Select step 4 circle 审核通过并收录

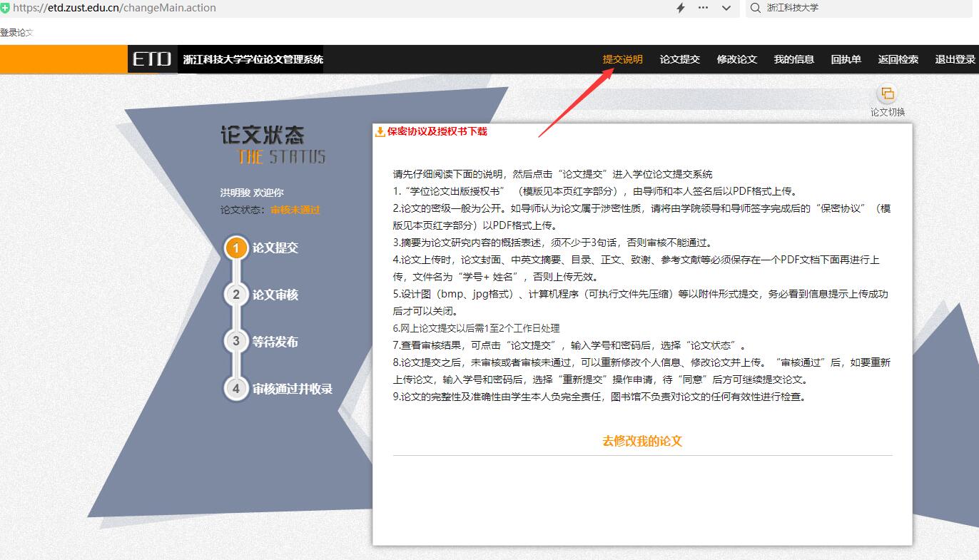tap(236, 389)
